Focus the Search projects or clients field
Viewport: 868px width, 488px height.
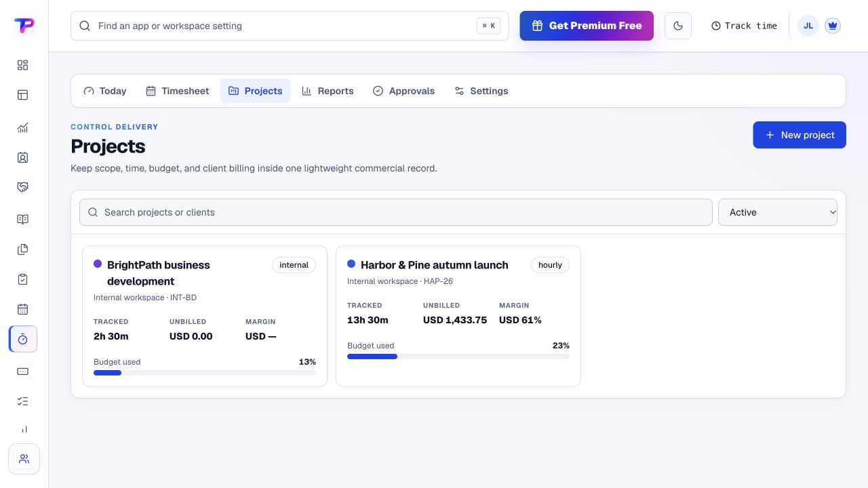pos(396,212)
